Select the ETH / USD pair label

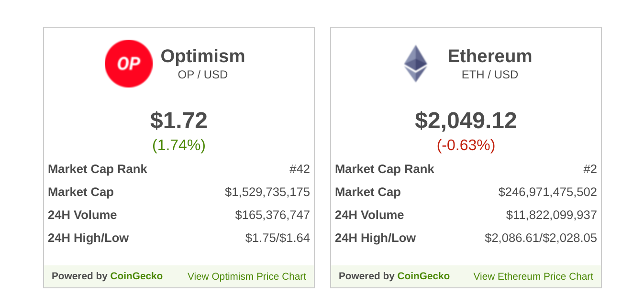489,75
